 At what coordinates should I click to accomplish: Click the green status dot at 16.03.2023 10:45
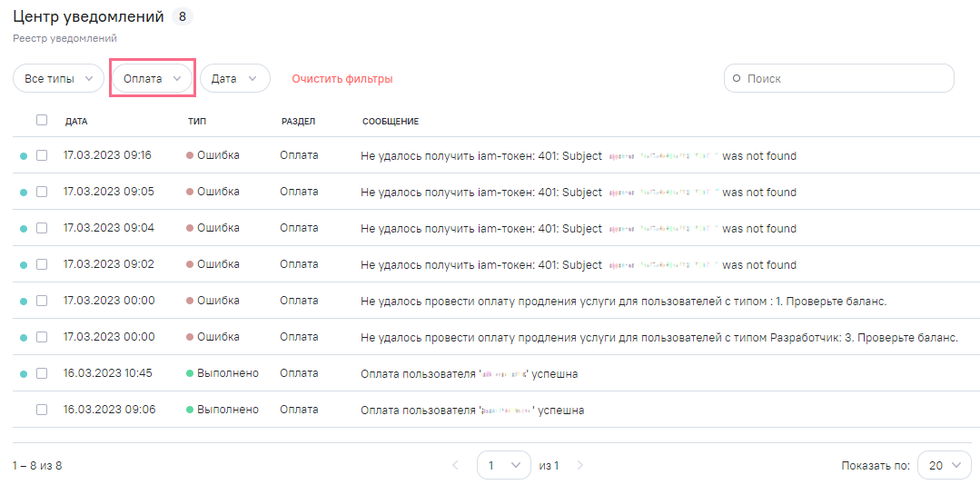tap(190, 373)
